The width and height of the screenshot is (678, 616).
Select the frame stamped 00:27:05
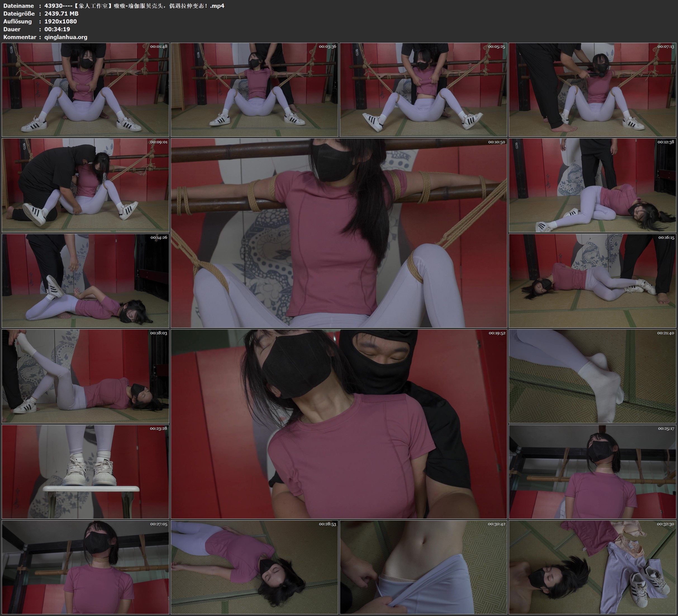(x=85, y=567)
